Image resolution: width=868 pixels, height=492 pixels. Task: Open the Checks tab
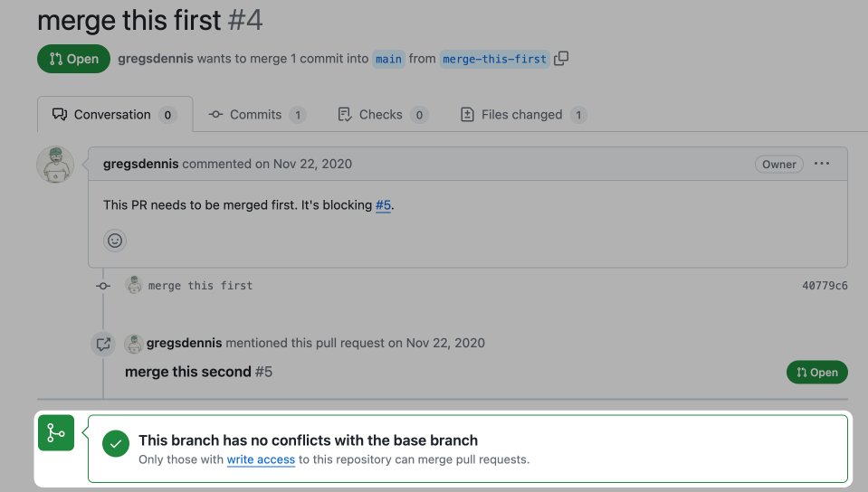coord(381,115)
